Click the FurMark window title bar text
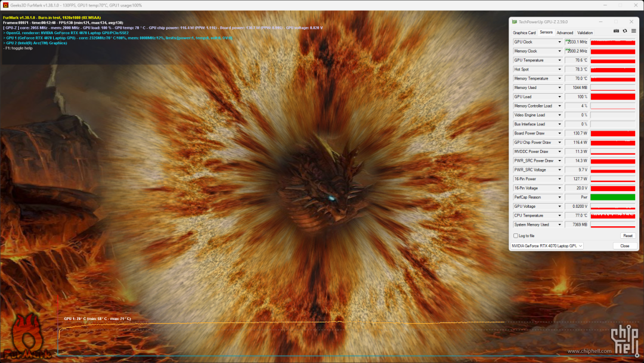The height and width of the screenshot is (363, 644). point(76,5)
